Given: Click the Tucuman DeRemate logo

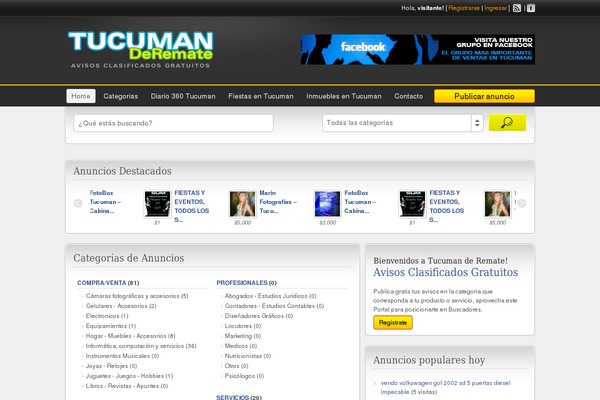Looking at the screenshot, I should click(141, 50).
